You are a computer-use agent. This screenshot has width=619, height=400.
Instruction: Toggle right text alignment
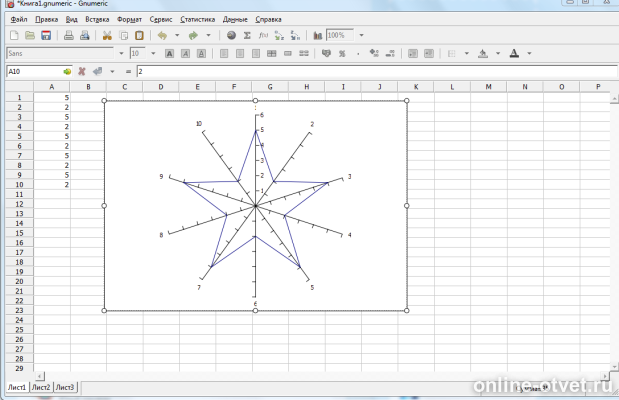pyautogui.click(x=256, y=53)
